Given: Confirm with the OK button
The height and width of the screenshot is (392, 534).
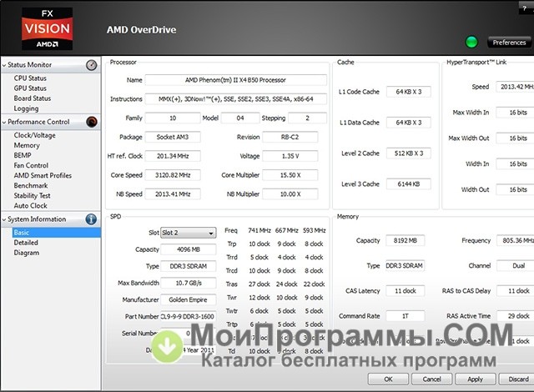Looking at the screenshot, I should (x=388, y=379).
